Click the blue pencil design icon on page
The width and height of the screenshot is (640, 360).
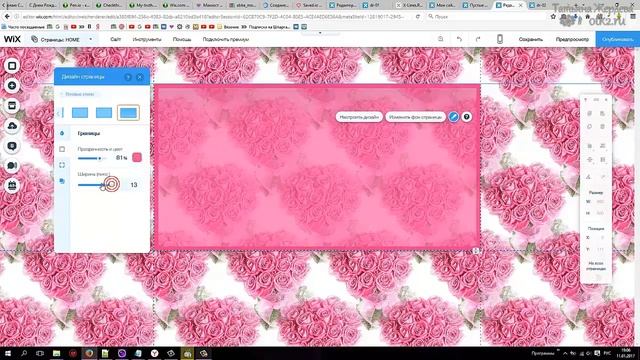point(453,117)
